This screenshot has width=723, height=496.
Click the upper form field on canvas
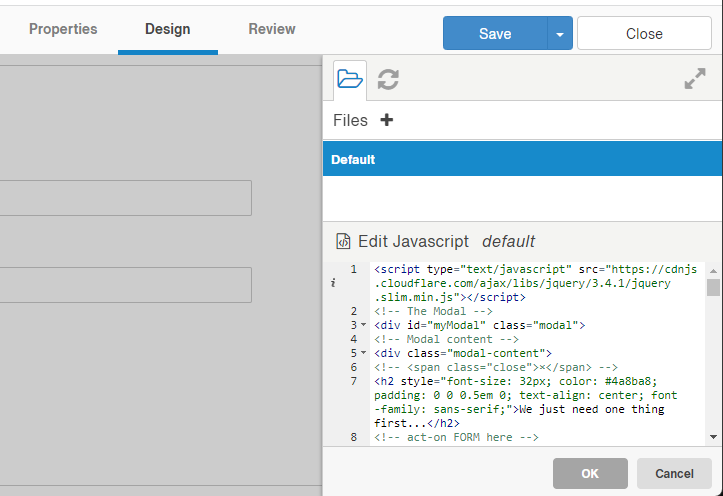125,198
